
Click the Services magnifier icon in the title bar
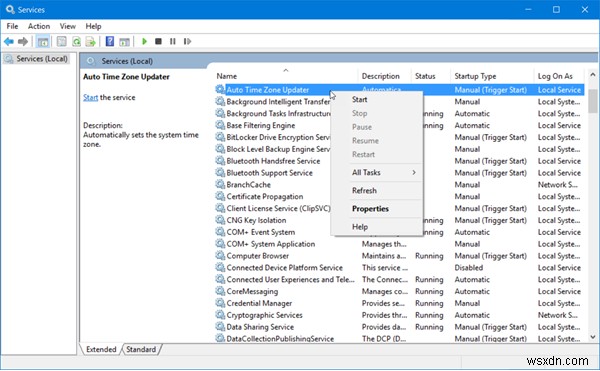pyautogui.click(x=10, y=9)
